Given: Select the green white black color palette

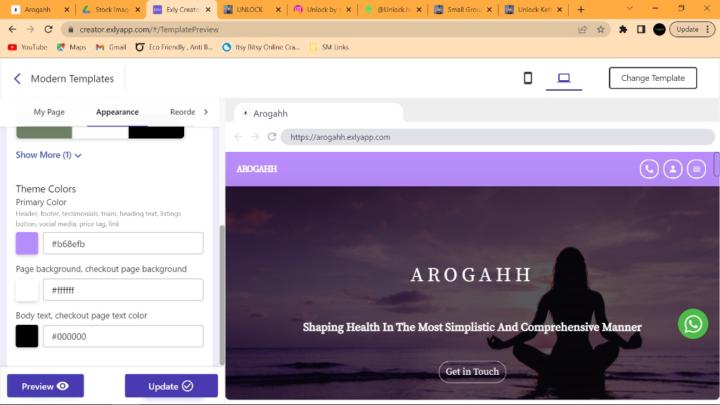Looking at the screenshot, I should (x=100, y=132).
